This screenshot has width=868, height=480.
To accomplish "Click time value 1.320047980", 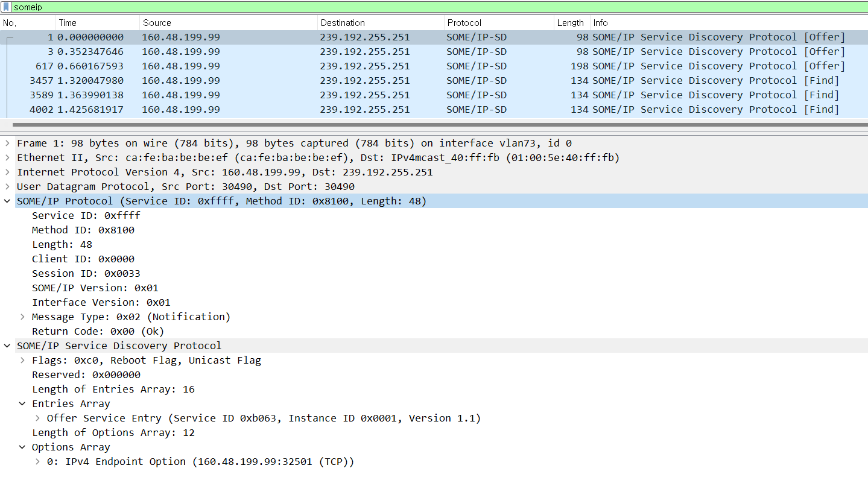I will point(90,81).
